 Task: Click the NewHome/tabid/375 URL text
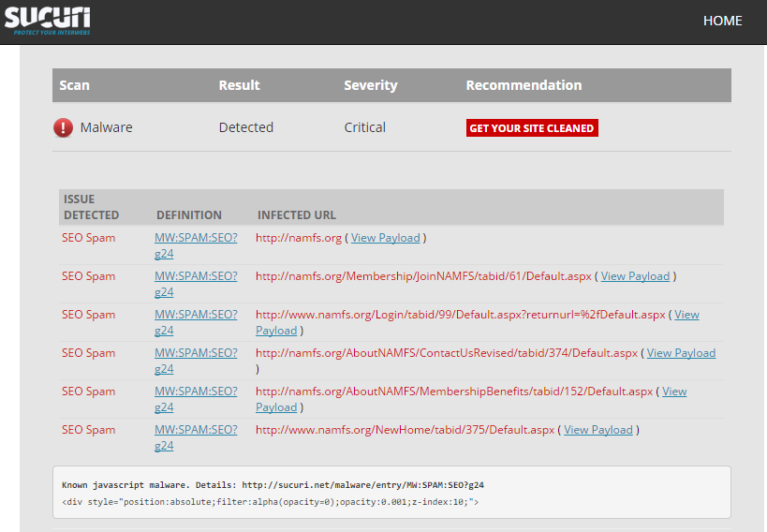coord(405,430)
